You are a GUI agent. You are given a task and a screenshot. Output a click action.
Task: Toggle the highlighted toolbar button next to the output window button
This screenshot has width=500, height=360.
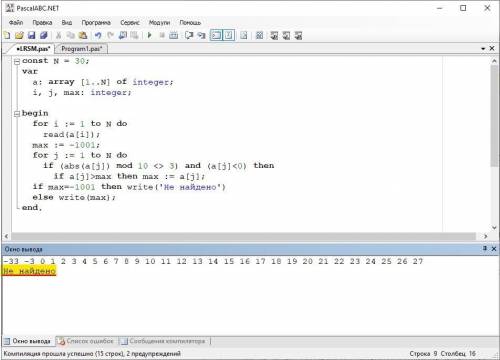pyautogui.click(x=228, y=35)
